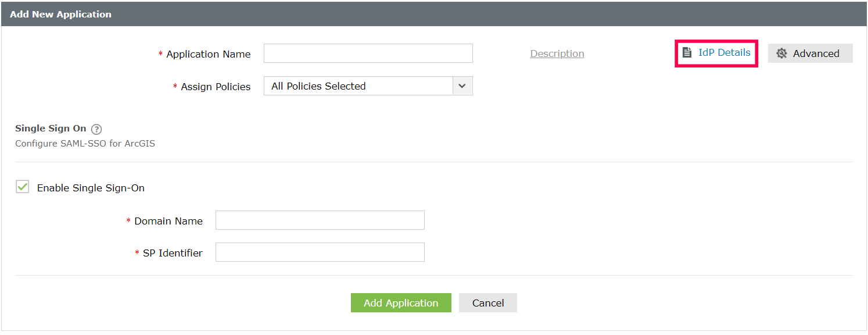
Task: Focus the Application Name text field
Action: 368,54
